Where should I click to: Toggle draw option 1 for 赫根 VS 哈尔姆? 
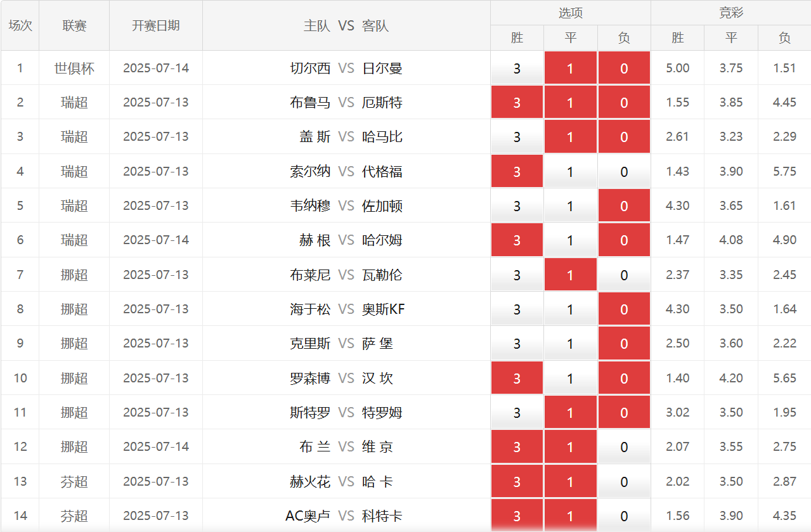[x=570, y=240]
